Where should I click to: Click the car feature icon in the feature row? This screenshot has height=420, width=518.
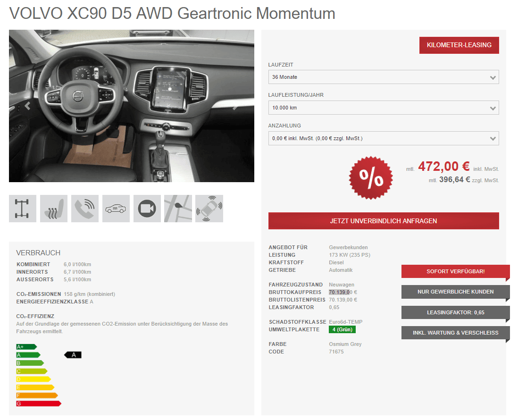coord(116,209)
